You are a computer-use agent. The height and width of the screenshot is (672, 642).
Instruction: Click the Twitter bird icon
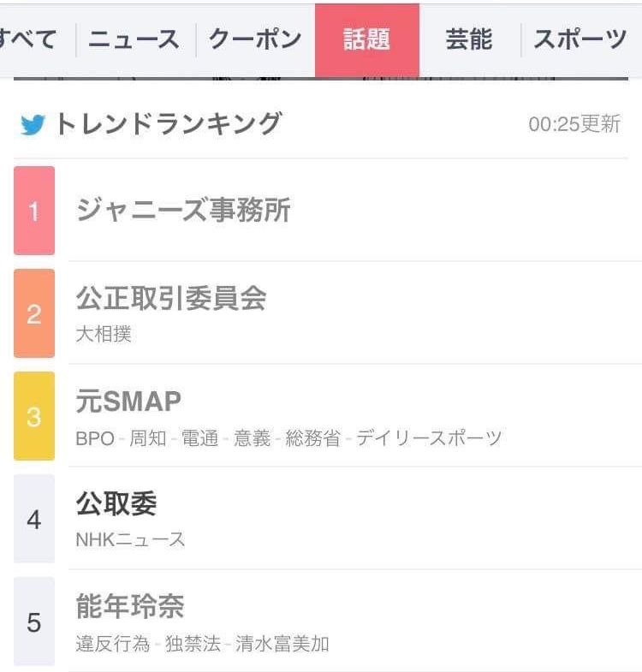pyautogui.click(x=33, y=125)
